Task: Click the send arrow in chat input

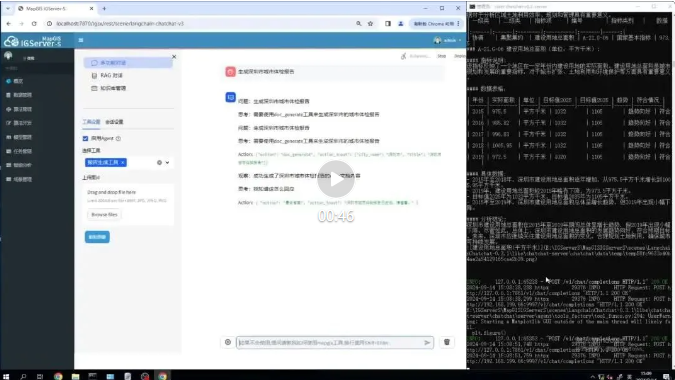Action: tap(427, 343)
